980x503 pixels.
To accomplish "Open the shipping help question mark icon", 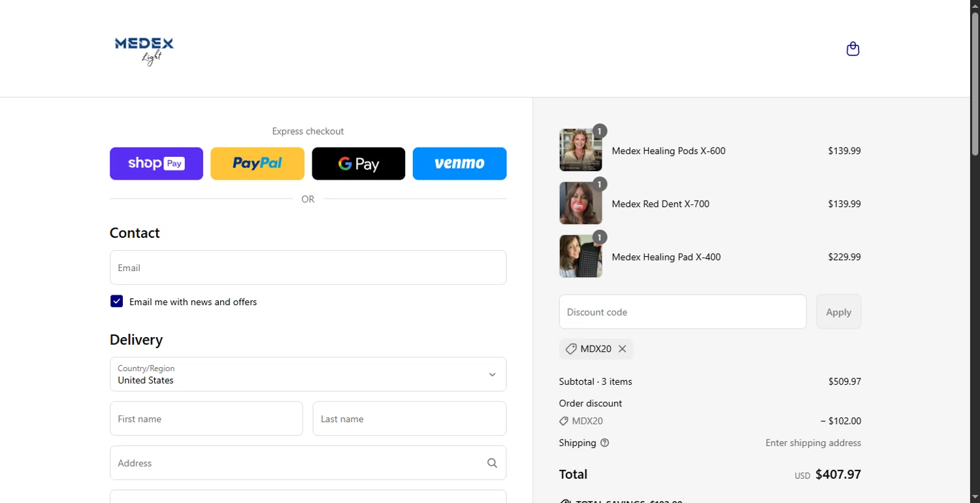I will (x=604, y=443).
